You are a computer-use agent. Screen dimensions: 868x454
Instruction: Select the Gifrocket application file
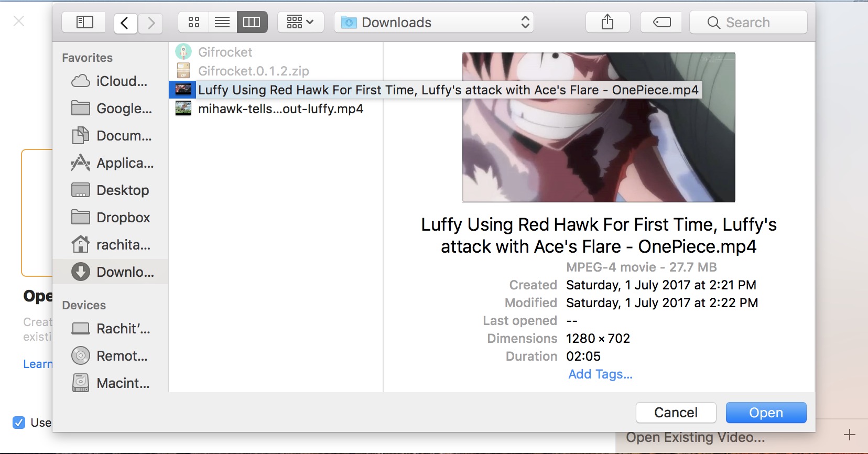[x=275, y=52]
